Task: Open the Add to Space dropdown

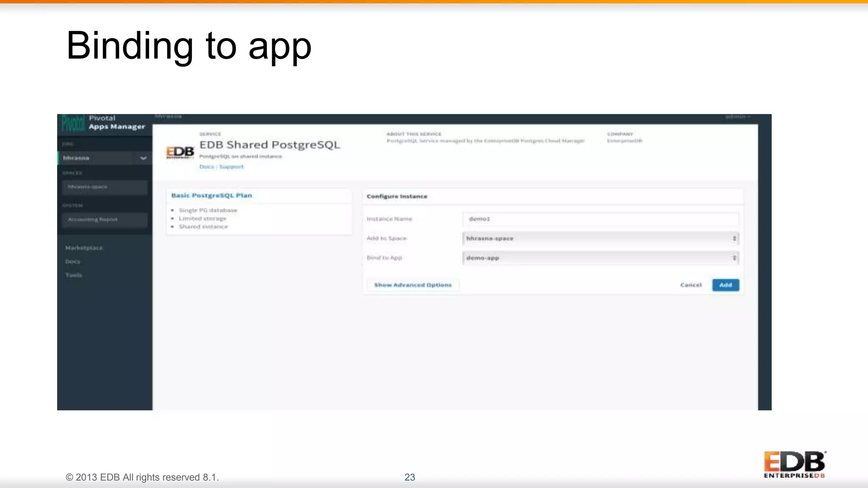Action: (600, 238)
